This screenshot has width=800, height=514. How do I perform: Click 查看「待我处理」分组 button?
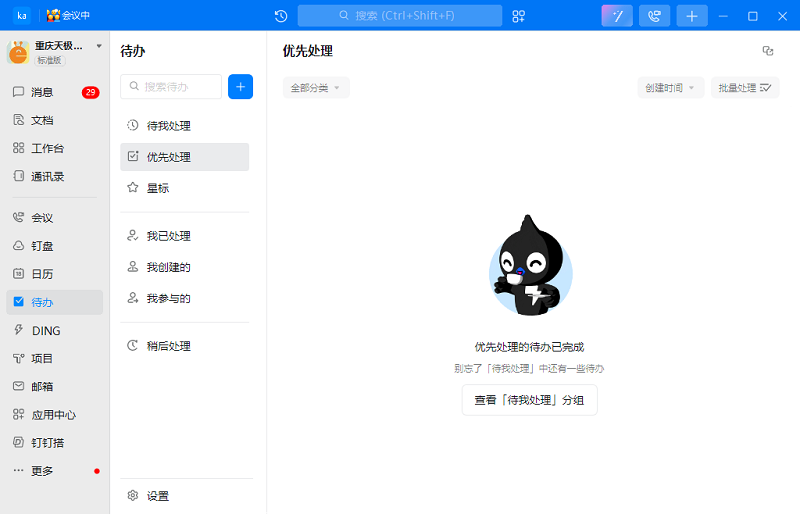(530, 400)
